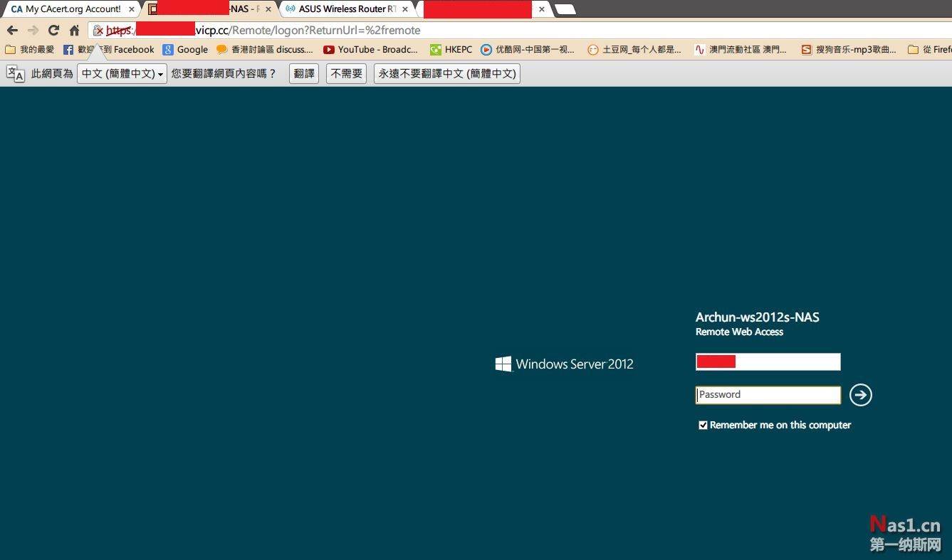The image size is (952, 560).
Task: Click the sign-in arrow button
Action: click(x=861, y=395)
